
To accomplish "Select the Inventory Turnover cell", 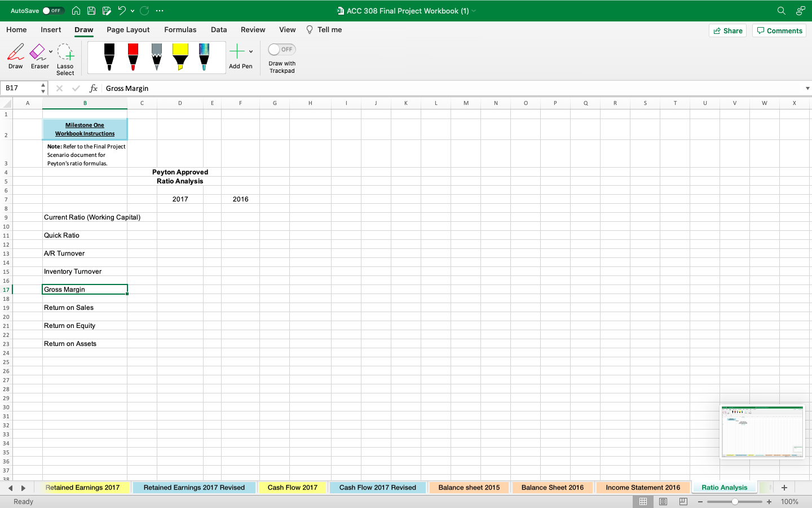I will tap(85, 271).
